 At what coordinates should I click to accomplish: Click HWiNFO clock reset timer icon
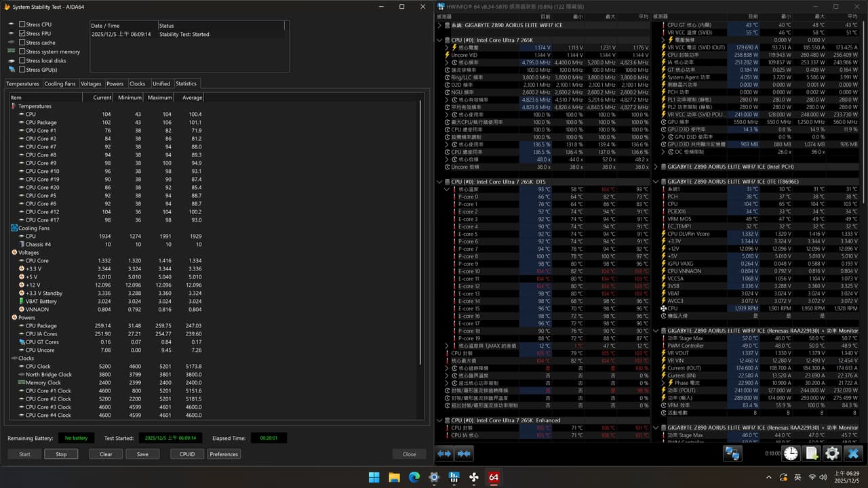(791, 453)
